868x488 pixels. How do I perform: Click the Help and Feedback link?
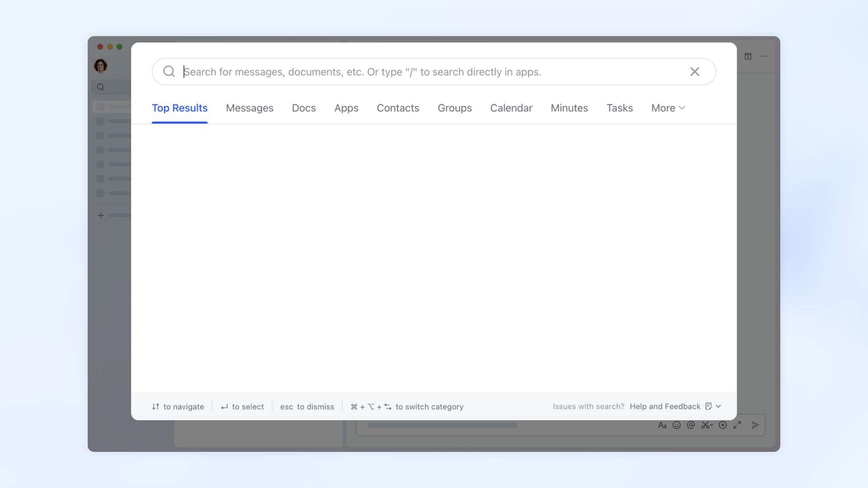click(665, 406)
